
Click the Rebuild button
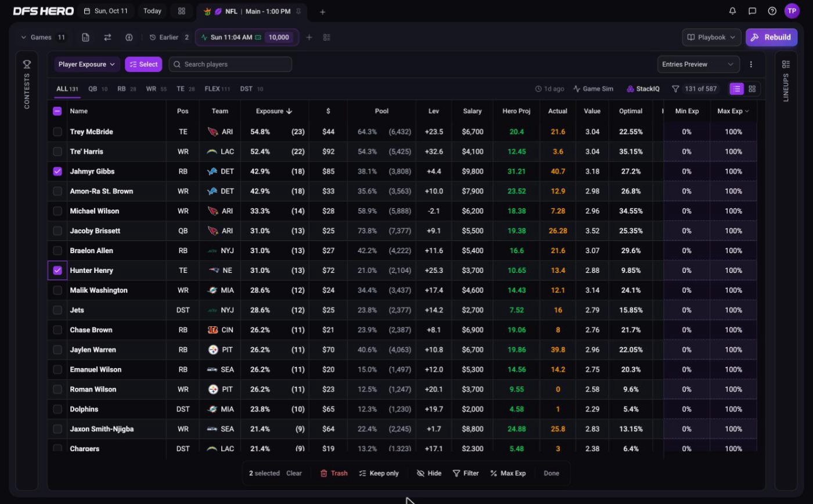click(772, 37)
